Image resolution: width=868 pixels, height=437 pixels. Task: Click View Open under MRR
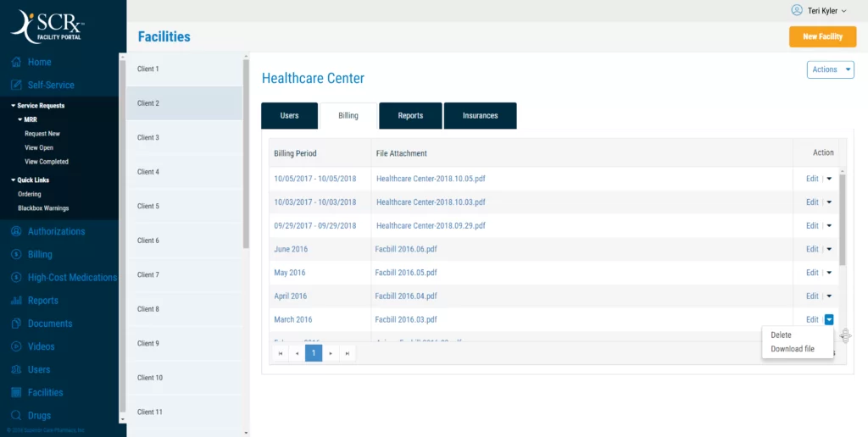coord(39,147)
